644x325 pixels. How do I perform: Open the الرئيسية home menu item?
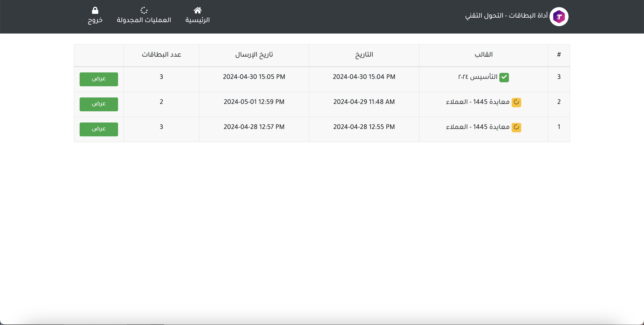click(x=197, y=20)
